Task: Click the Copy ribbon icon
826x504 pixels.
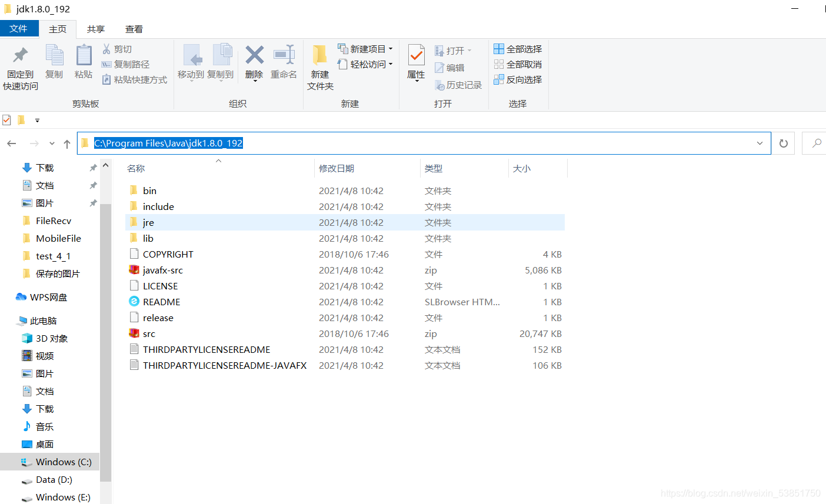Action: (54, 56)
